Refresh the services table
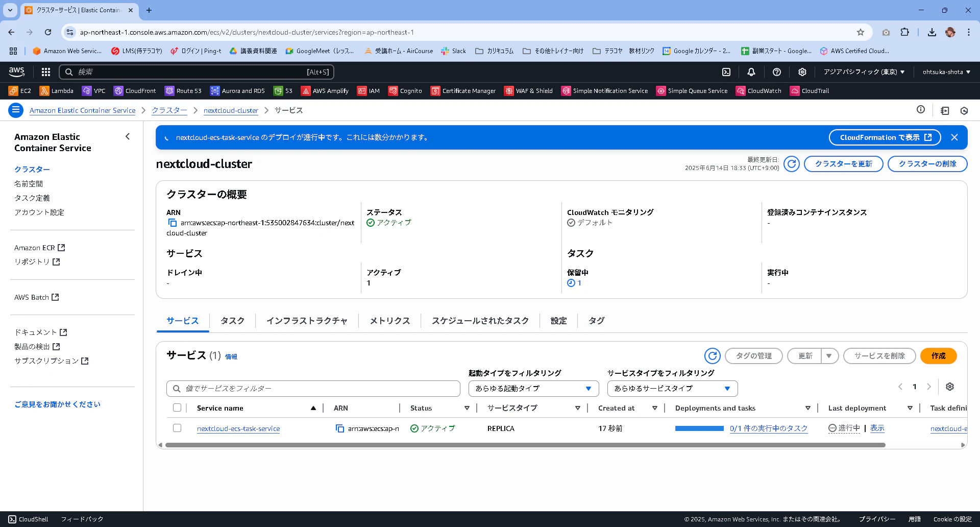The image size is (980, 527). [713, 356]
